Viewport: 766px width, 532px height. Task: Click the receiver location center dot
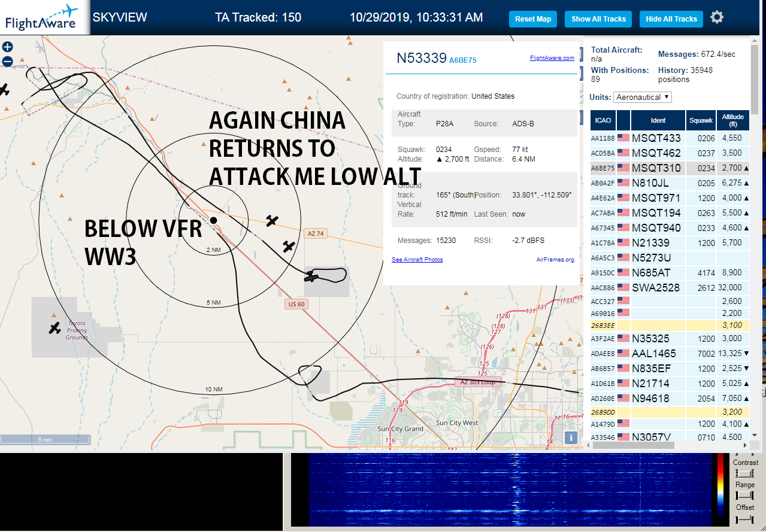(x=213, y=220)
